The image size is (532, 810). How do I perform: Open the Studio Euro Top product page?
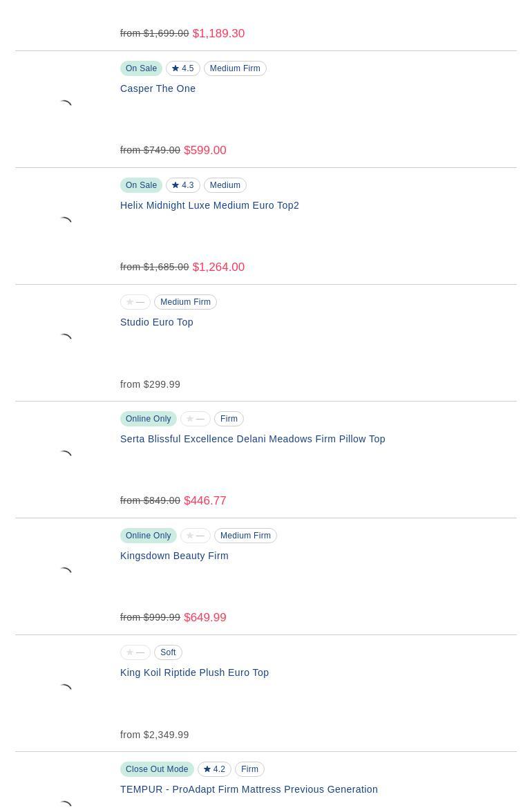tap(157, 322)
